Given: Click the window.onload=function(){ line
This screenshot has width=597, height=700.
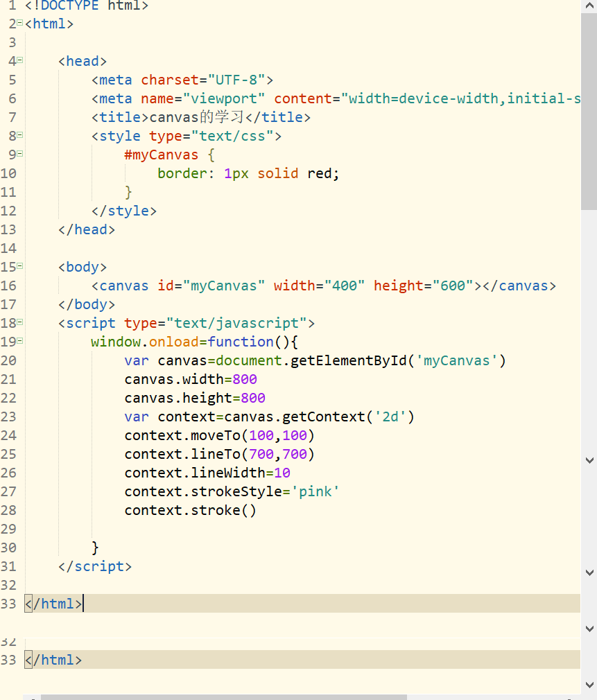Looking at the screenshot, I should coord(195,342).
